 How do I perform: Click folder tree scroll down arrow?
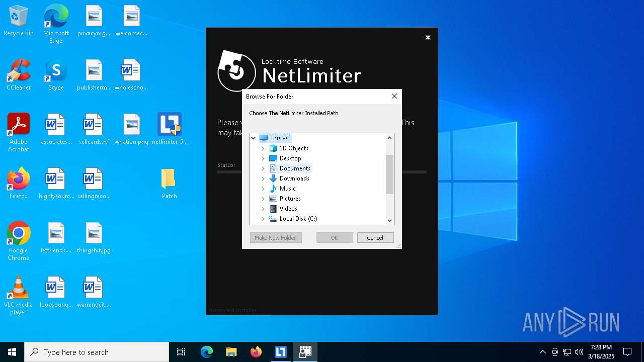pyautogui.click(x=389, y=220)
